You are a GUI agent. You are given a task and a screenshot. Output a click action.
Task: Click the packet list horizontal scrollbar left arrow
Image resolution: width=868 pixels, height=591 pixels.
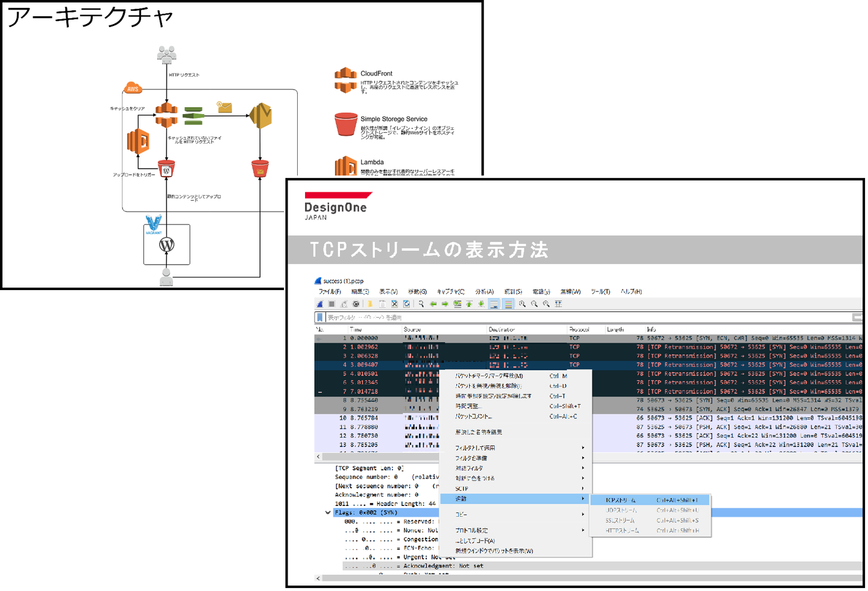(x=318, y=457)
